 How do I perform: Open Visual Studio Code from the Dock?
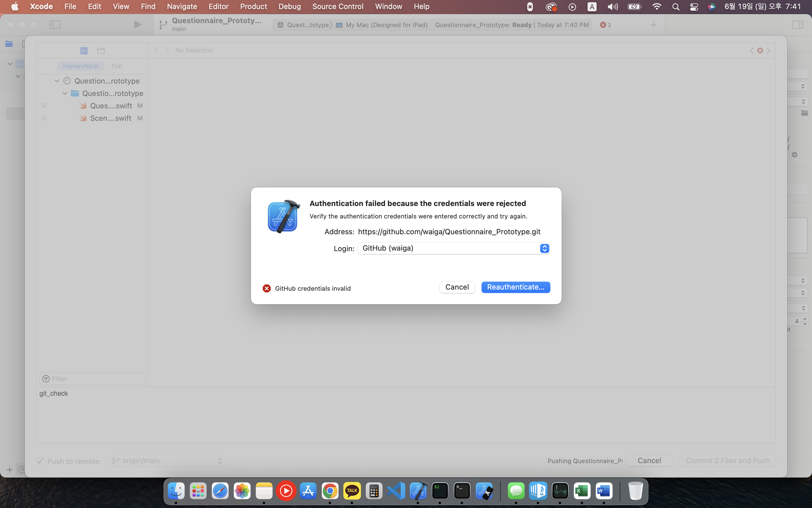coord(396,491)
